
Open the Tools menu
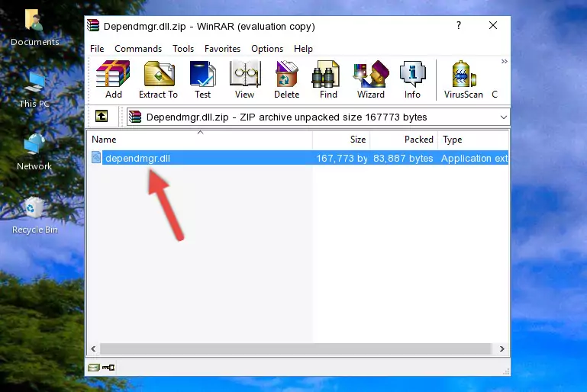(x=183, y=49)
